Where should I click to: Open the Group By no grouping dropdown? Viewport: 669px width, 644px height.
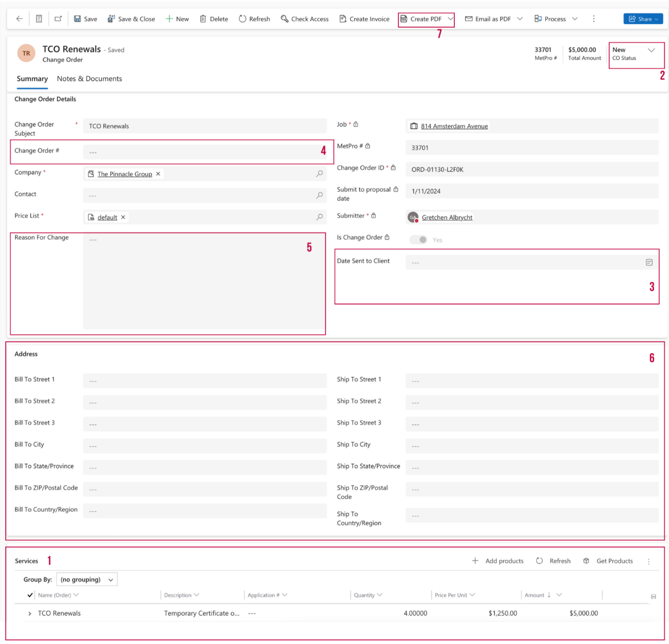[x=87, y=579]
